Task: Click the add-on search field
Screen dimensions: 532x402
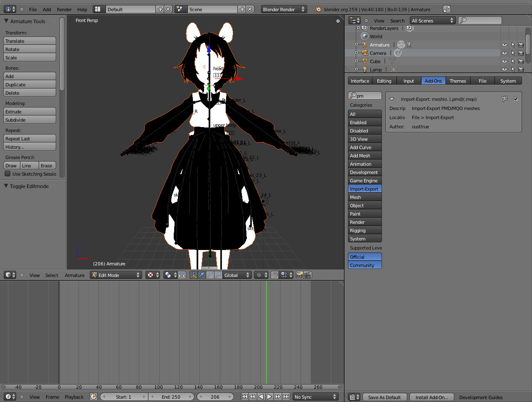Action: pyautogui.click(x=365, y=96)
